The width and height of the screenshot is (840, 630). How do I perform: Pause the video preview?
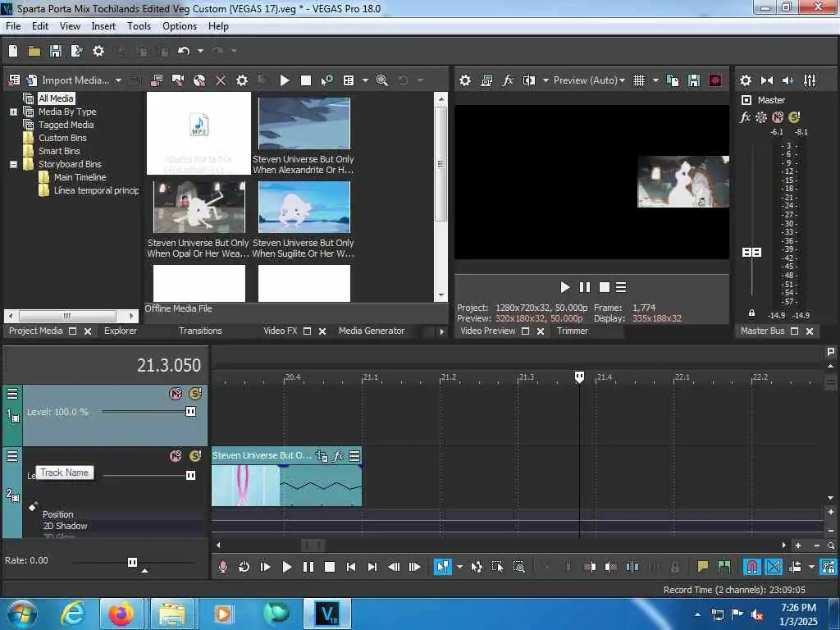point(584,287)
